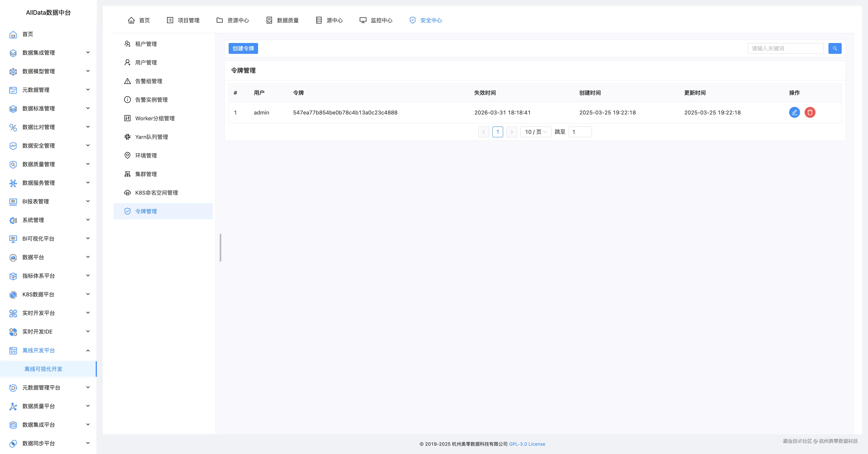868x454 pixels.
Task: Click the 数据比对管理 percent icon in sidebar
Action: point(13,127)
